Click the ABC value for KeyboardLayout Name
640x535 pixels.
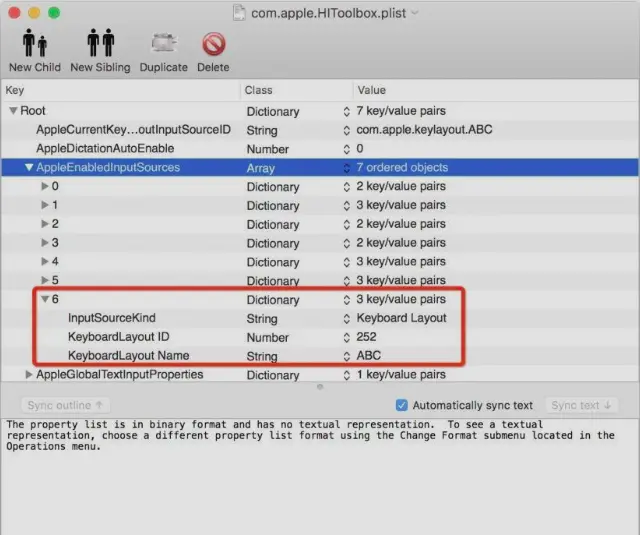coord(369,355)
